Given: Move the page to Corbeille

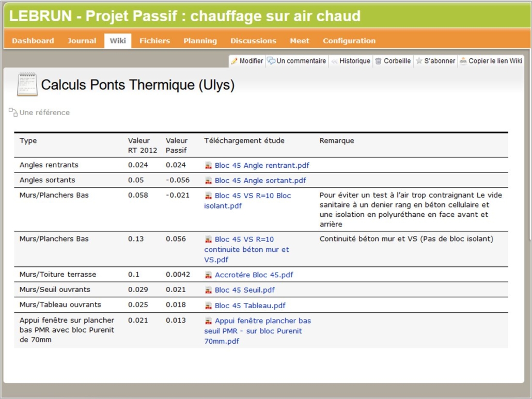Looking at the screenshot, I should [x=393, y=61].
